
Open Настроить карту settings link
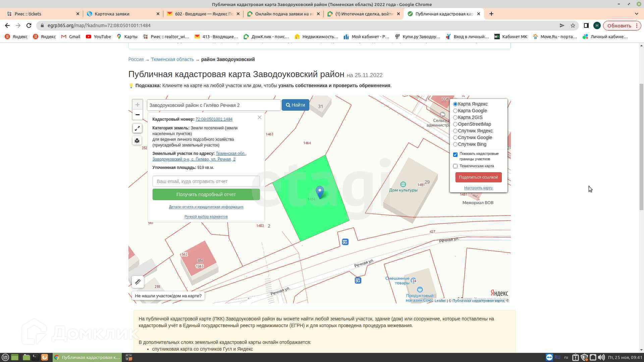pyautogui.click(x=478, y=188)
